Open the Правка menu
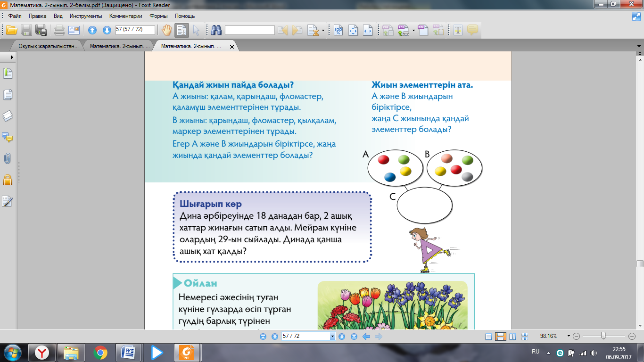644x362 pixels. [37, 16]
